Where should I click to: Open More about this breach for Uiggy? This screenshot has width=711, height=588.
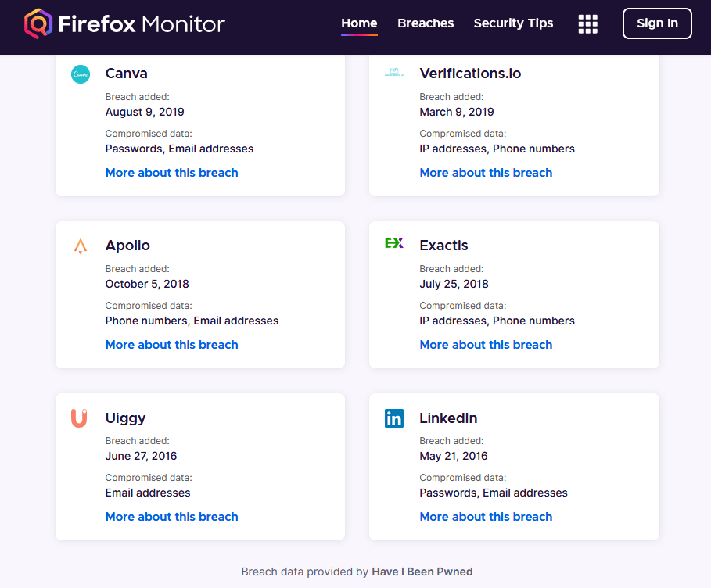(x=171, y=517)
